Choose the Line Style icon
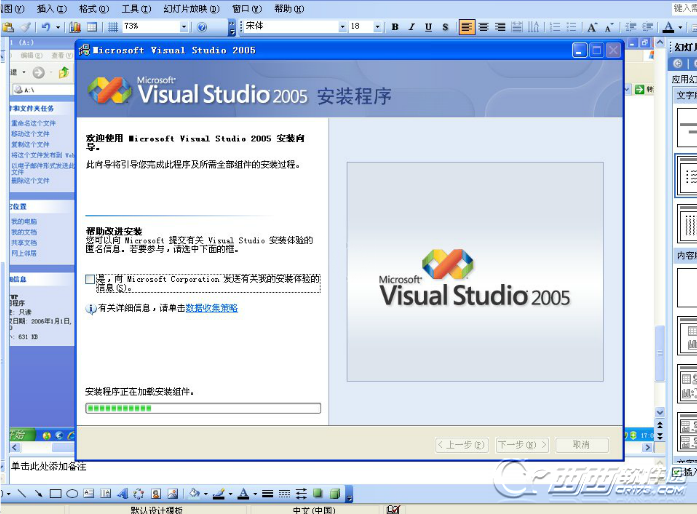The image size is (697, 514). (268, 494)
